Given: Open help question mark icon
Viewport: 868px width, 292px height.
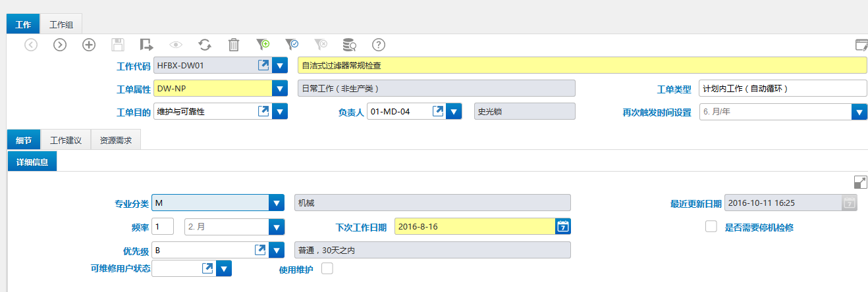Looking at the screenshot, I should (x=379, y=45).
